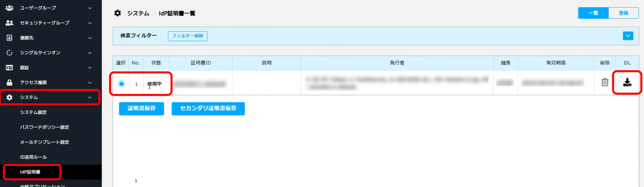Click the user group people icon
This screenshot has width=644, height=187.
[9, 8]
